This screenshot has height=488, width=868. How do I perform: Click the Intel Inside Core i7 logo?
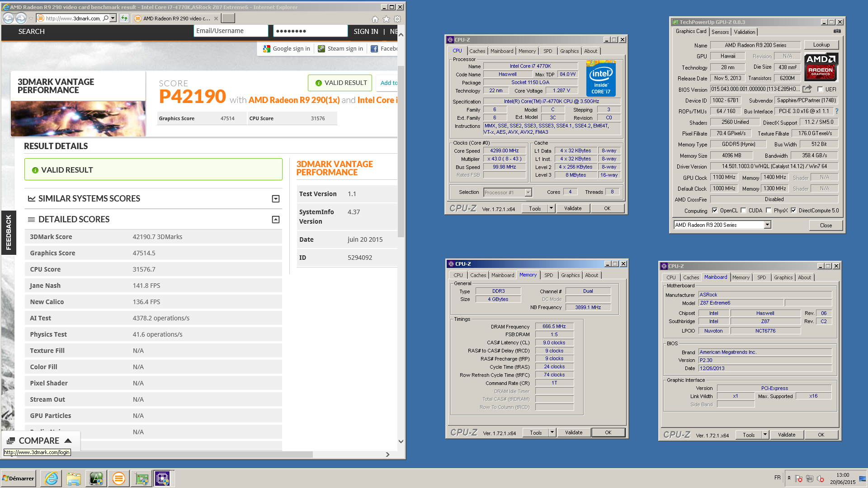(601, 79)
